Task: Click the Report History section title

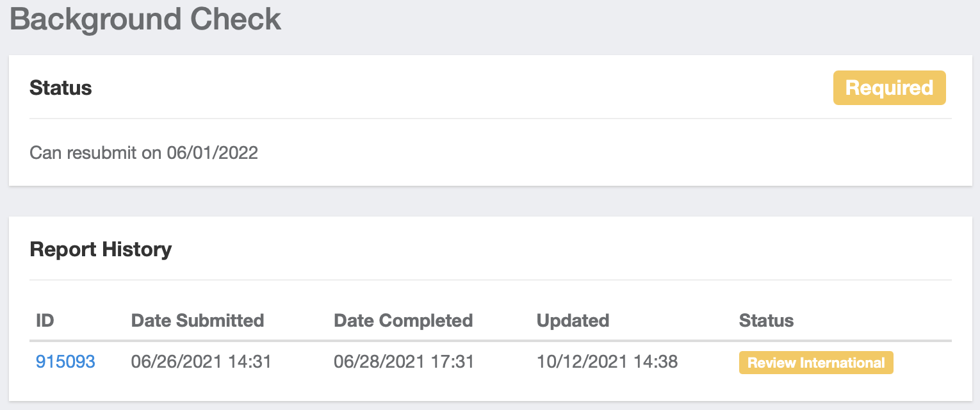Action: [101, 249]
